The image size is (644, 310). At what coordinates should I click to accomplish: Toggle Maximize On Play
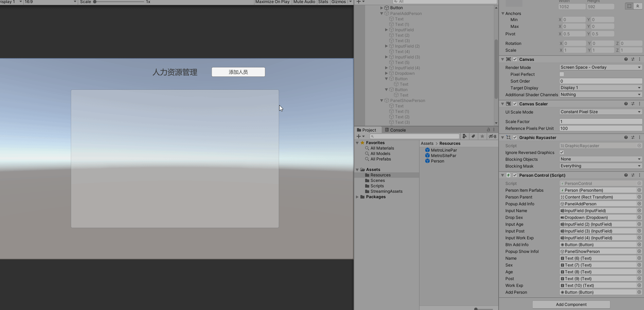(x=272, y=2)
